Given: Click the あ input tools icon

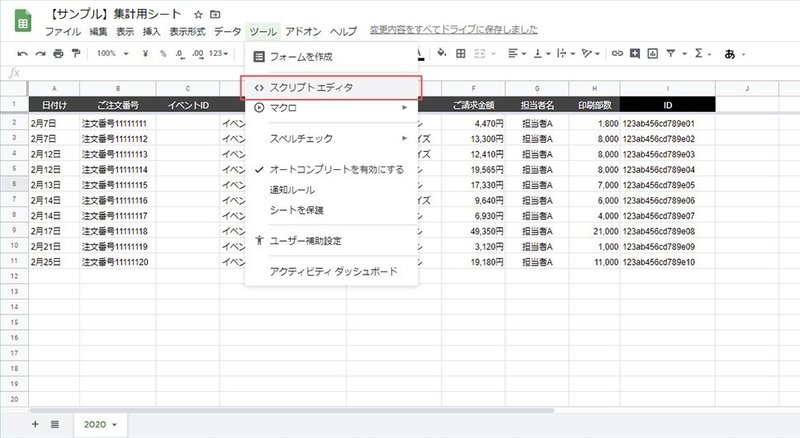Looking at the screenshot, I should point(730,54).
